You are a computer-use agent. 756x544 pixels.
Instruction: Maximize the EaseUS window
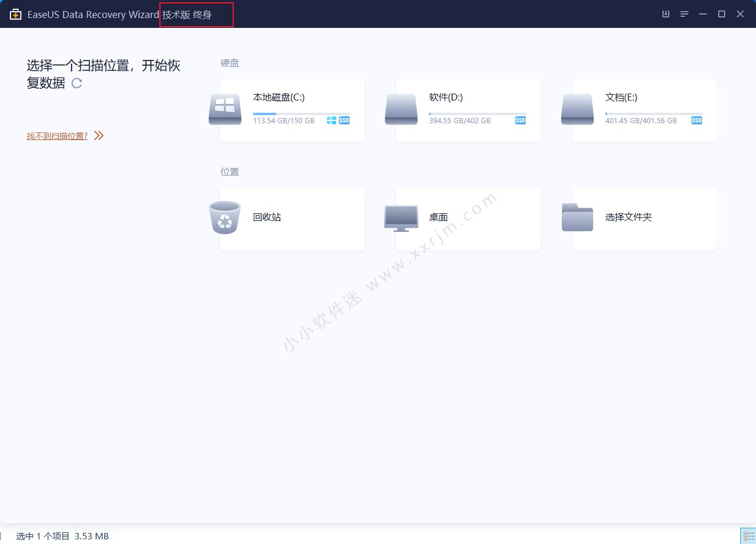coord(722,14)
